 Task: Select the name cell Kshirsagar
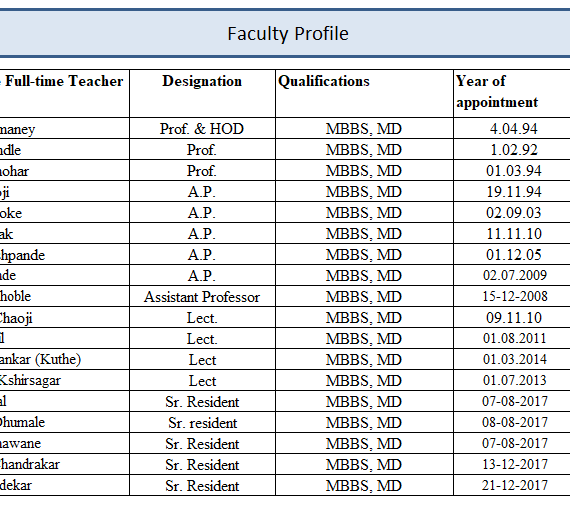click(64, 381)
